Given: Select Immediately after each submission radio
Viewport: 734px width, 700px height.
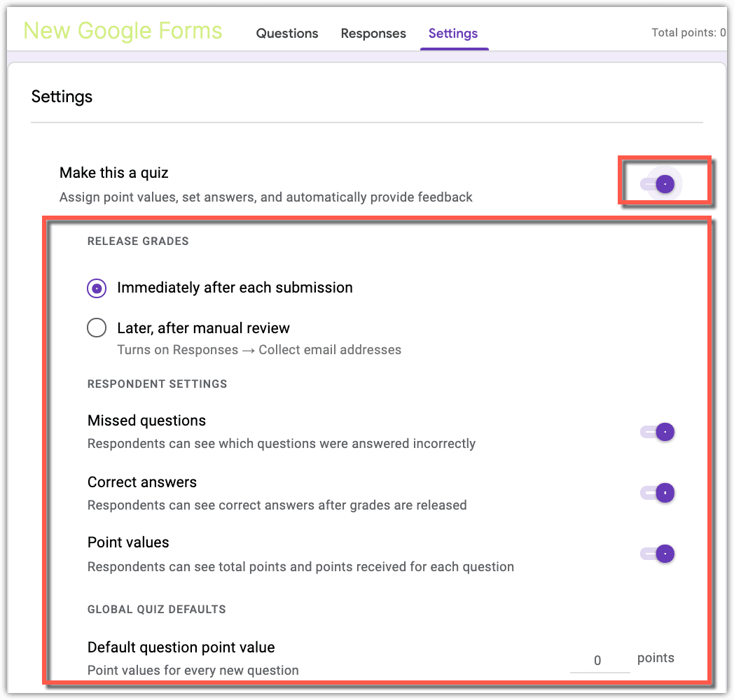Looking at the screenshot, I should coord(97,288).
